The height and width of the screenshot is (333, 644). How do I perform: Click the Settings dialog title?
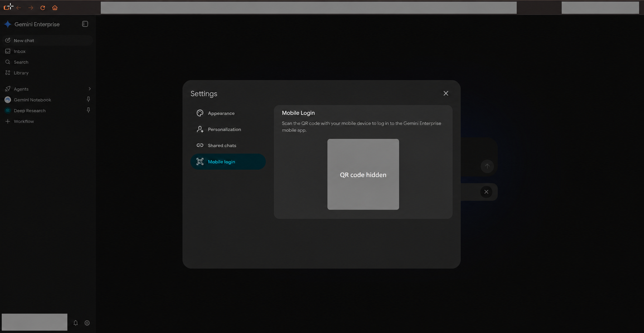(204, 94)
